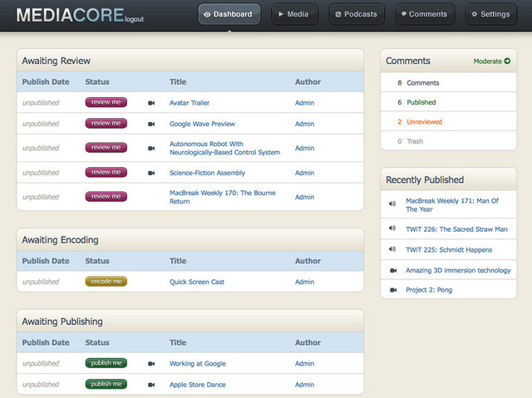Click 'publish me' for Working at Google
The width and height of the screenshot is (532, 398).
[x=106, y=363]
